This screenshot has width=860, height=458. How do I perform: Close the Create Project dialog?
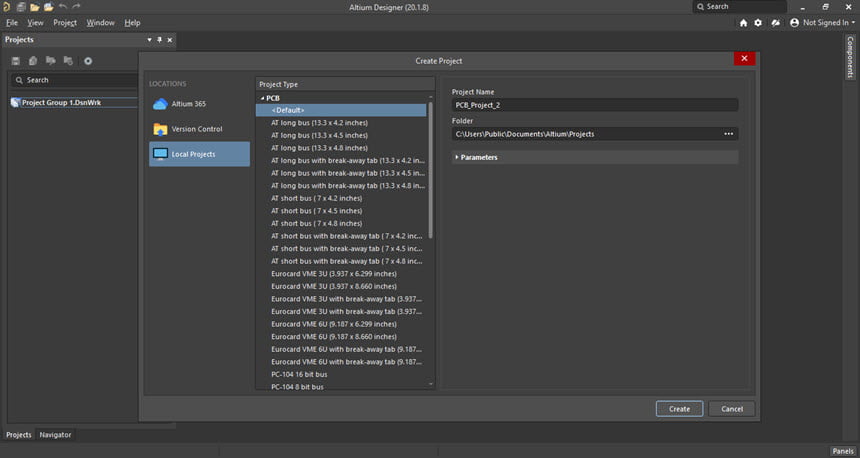coord(744,58)
